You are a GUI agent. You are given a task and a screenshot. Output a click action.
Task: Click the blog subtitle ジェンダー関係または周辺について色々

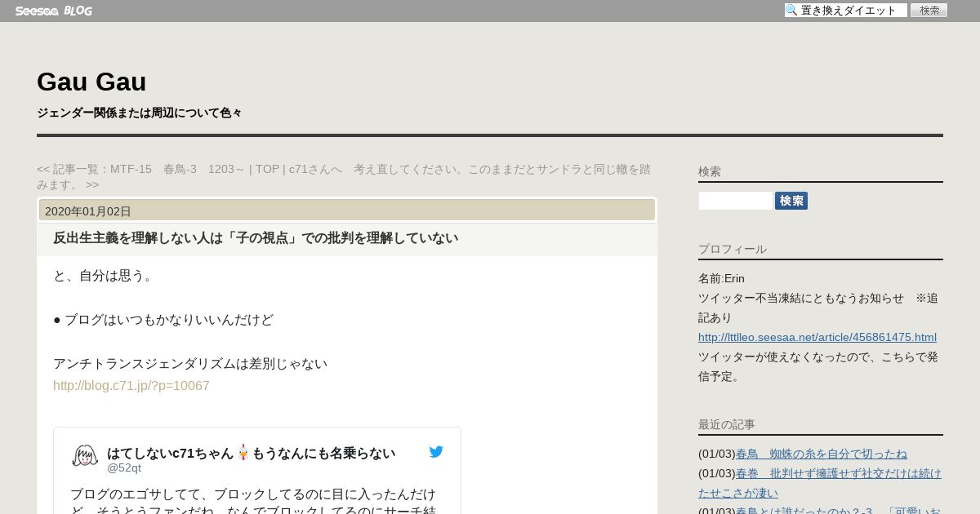tap(139, 113)
